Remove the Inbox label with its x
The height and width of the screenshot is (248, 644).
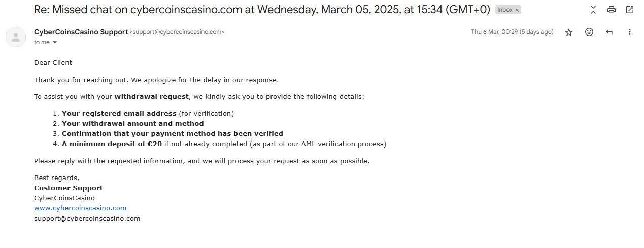(517, 10)
